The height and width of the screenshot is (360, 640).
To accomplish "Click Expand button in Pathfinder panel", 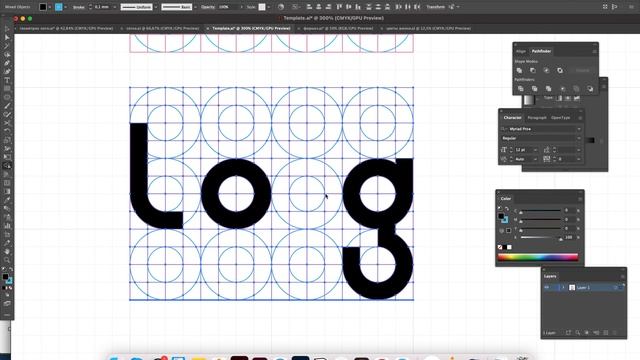I will coord(582,71).
